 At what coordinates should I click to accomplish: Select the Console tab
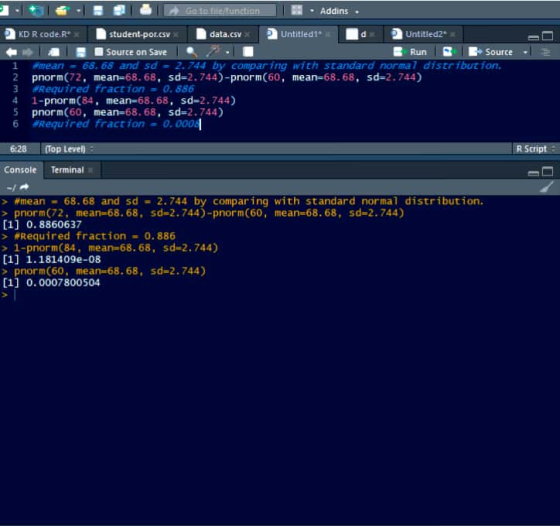tap(20, 170)
